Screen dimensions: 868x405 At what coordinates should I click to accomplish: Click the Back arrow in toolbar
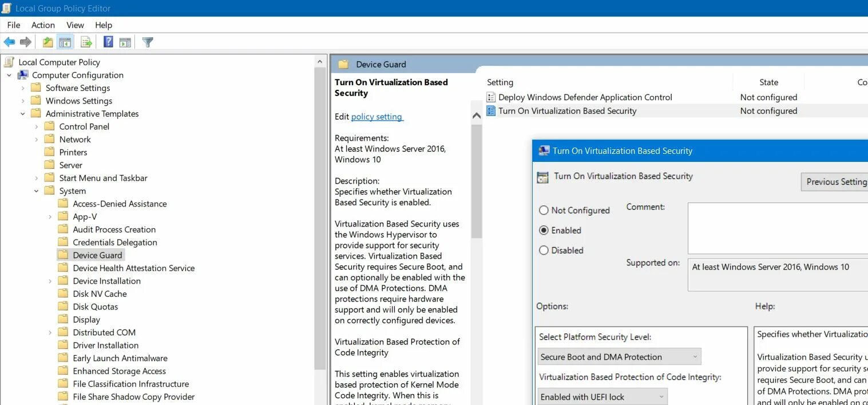click(9, 42)
